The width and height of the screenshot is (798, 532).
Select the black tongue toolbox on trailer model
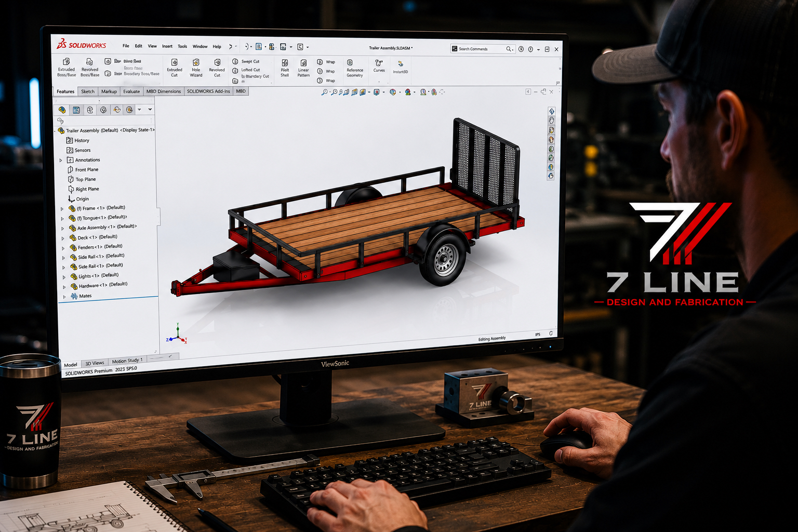(x=235, y=266)
